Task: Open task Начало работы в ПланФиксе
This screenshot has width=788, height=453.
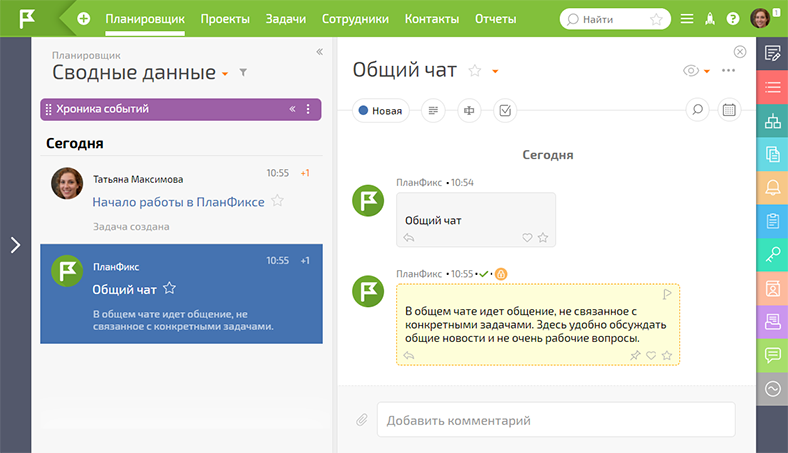Action: pyautogui.click(x=178, y=202)
